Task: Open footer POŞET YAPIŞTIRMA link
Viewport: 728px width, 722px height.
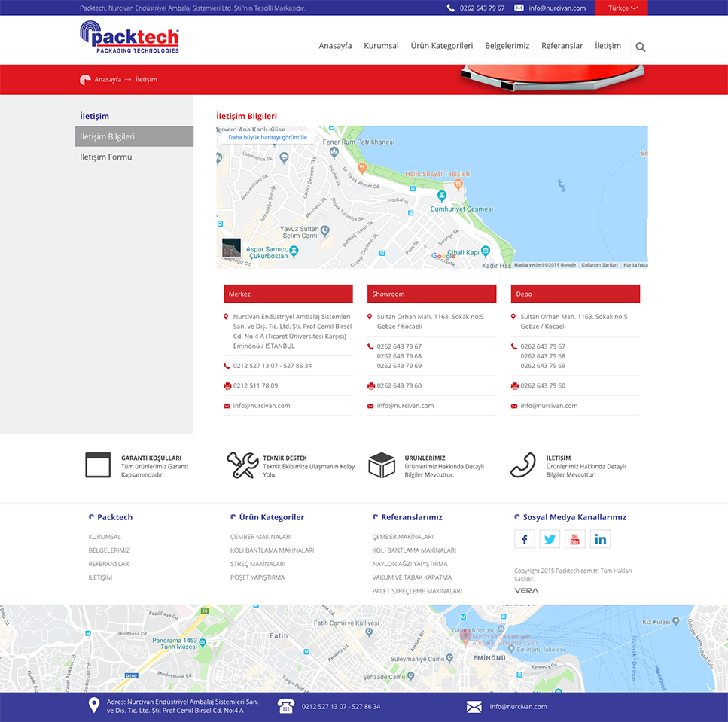Action: (257, 577)
